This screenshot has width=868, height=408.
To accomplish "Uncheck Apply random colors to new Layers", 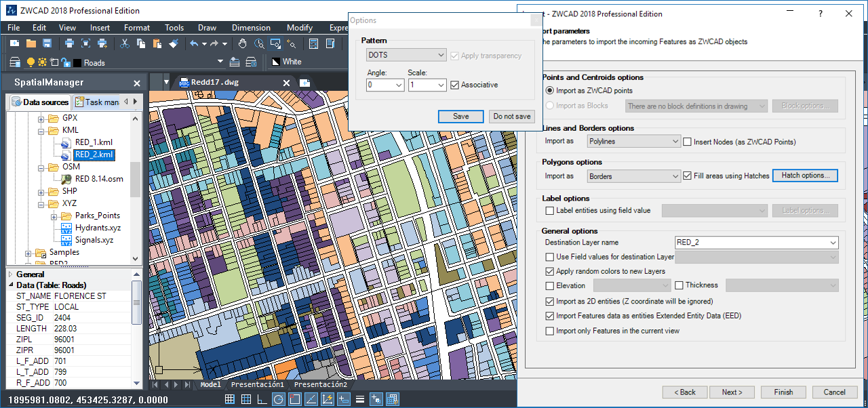I will (x=550, y=272).
